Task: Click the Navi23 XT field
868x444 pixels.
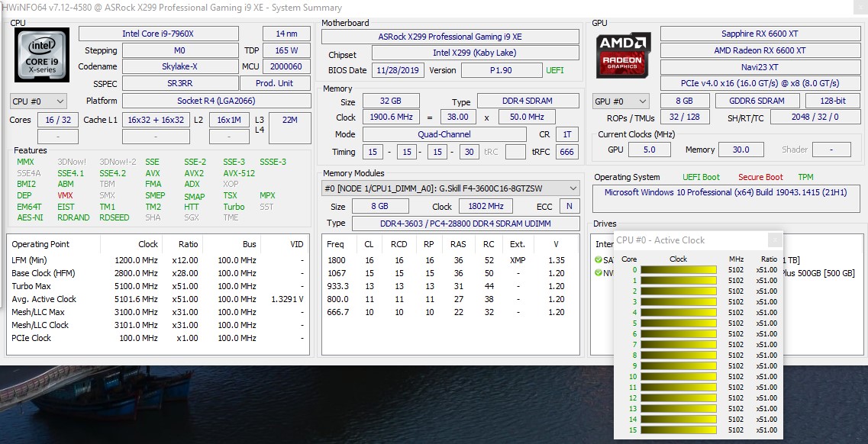Action: point(760,67)
